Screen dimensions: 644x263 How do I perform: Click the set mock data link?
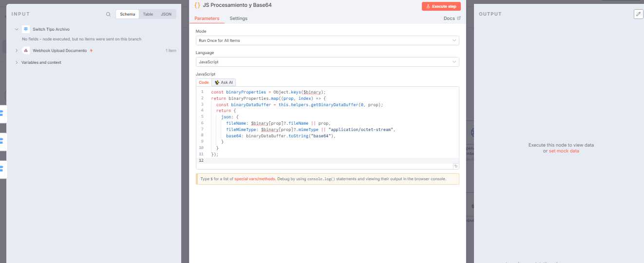(x=564, y=151)
